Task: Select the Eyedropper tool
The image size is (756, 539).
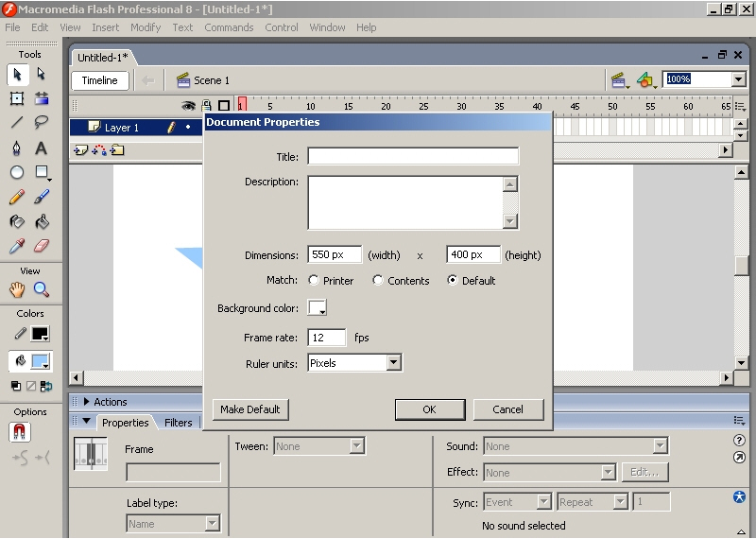Action: (x=17, y=246)
